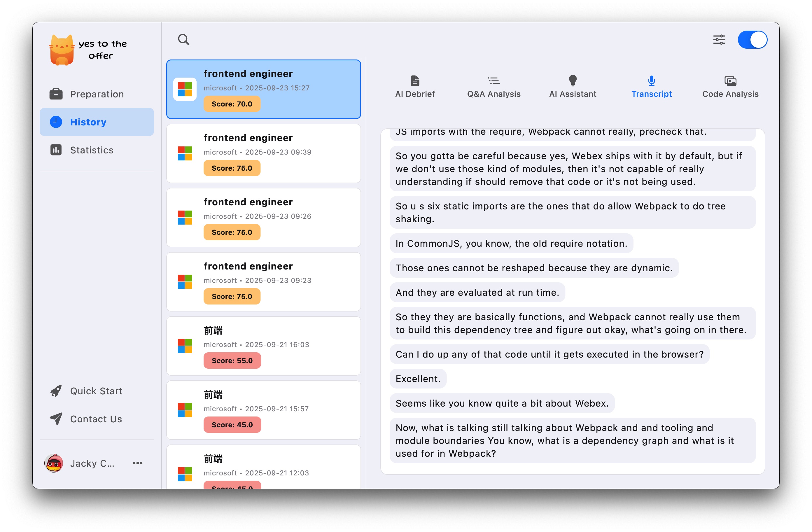The width and height of the screenshot is (812, 532).
Task: Click the Score: 70.0 badge
Action: [x=232, y=104]
